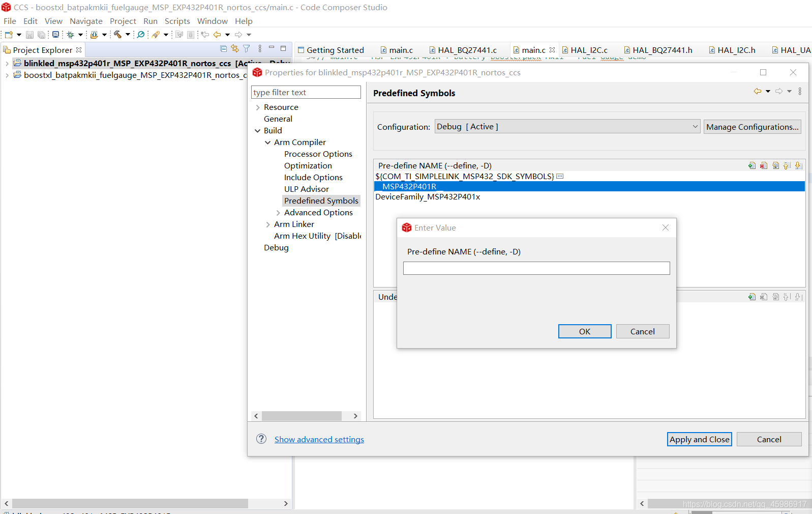Expand the blinkled_msp432p401r project in Project Explorer
This screenshot has width=812, height=514.
pos(7,64)
